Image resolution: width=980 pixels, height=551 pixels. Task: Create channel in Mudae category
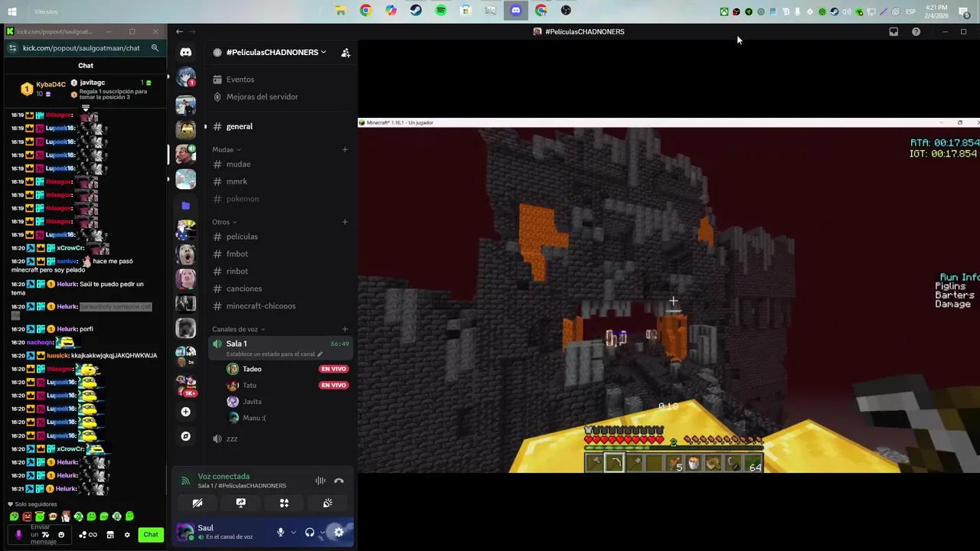pyautogui.click(x=345, y=149)
